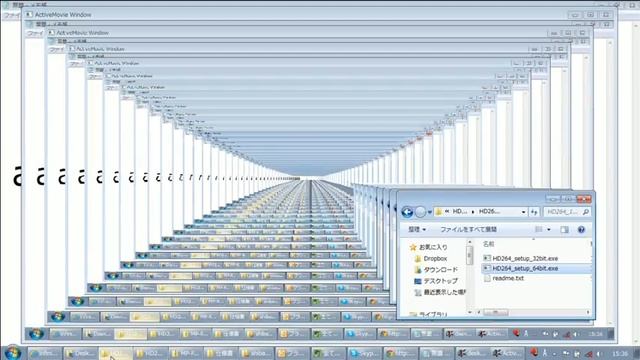Viewport: 640px width, 360px height.
Task: Select the "HD..." breadcrumb in the address bar
Action: click(460, 211)
